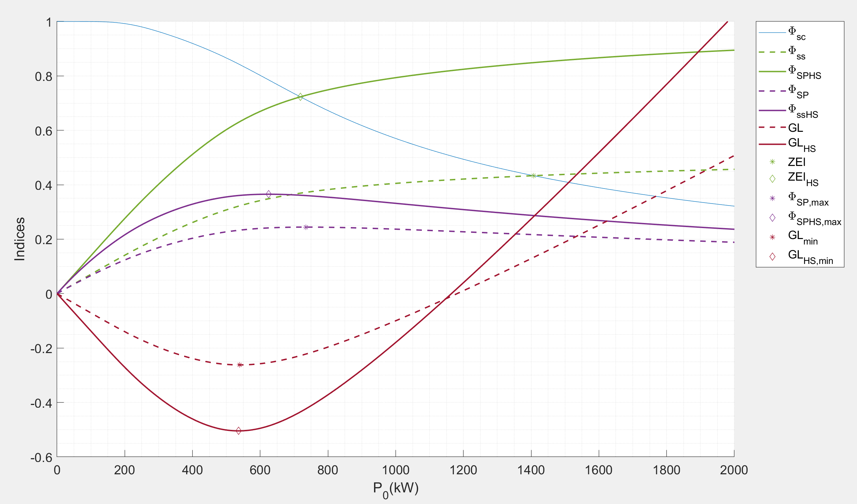Click the green ZEI_HS diamond marker on the curves
Image resolution: width=857 pixels, height=504 pixels.
click(x=300, y=97)
